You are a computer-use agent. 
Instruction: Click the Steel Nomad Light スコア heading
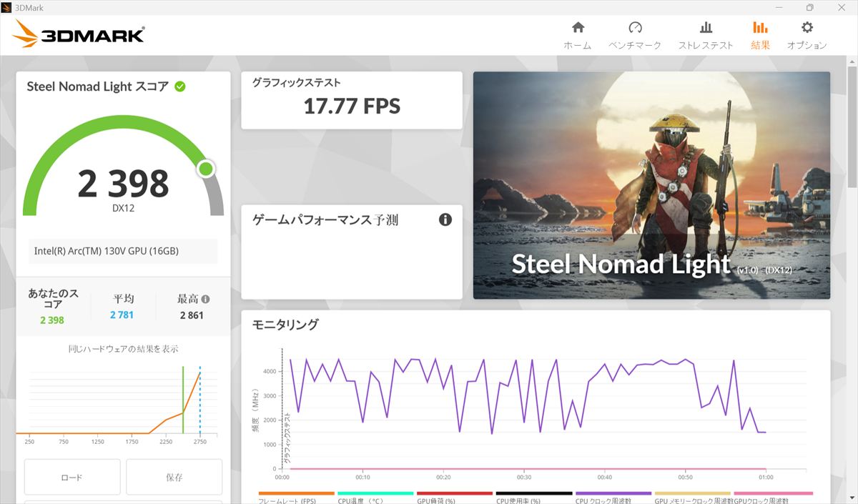tap(98, 87)
